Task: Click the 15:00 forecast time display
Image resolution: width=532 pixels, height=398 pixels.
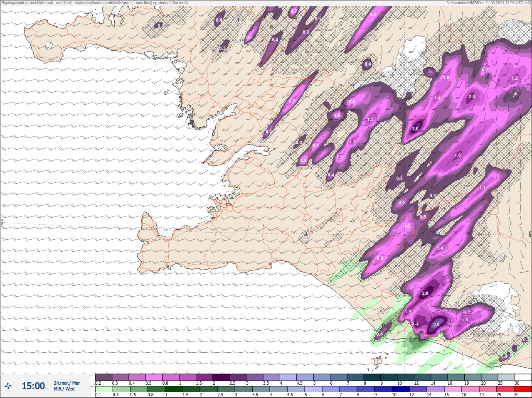Action: pyautogui.click(x=33, y=386)
